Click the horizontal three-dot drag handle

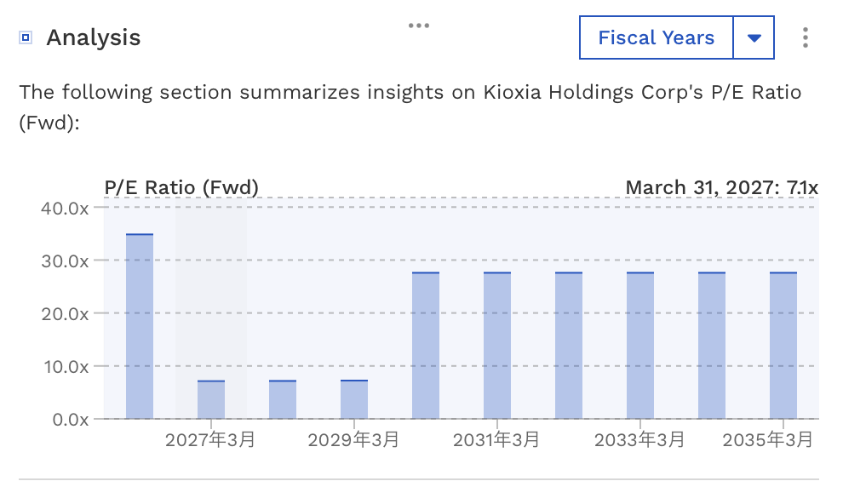tap(418, 26)
